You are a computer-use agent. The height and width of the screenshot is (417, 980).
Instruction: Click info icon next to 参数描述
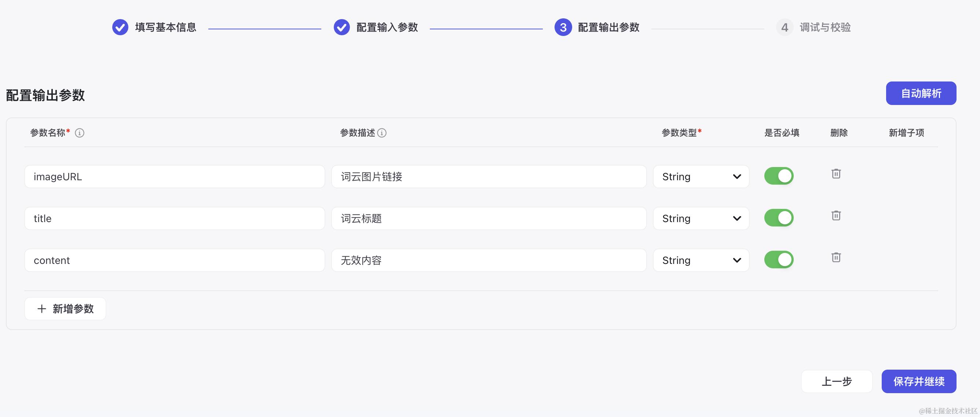[x=382, y=133]
